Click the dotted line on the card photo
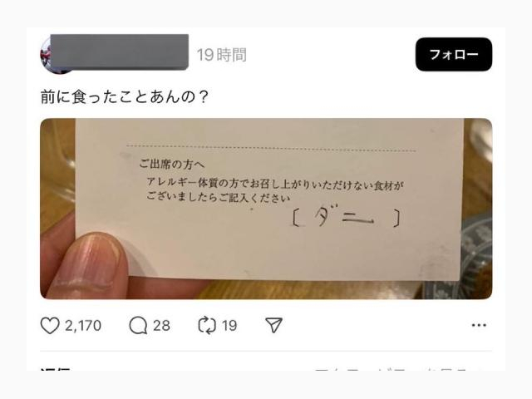Image resolution: width=532 pixels, height=399 pixels. point(272,148)
